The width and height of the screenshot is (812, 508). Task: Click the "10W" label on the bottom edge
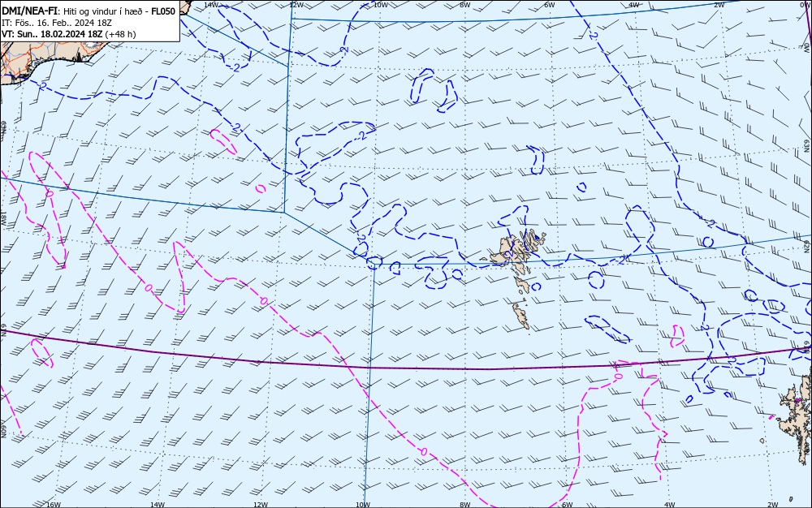pos(363,505)
